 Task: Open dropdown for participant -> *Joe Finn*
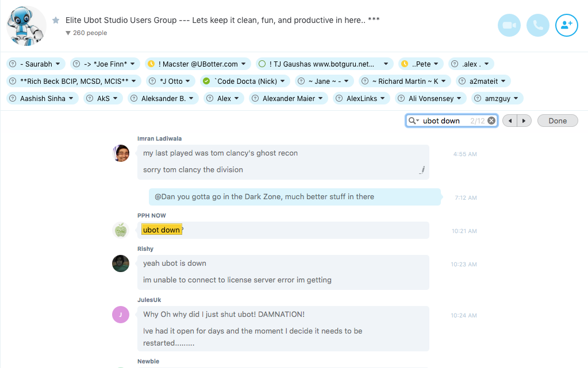(x=132, y=64)
